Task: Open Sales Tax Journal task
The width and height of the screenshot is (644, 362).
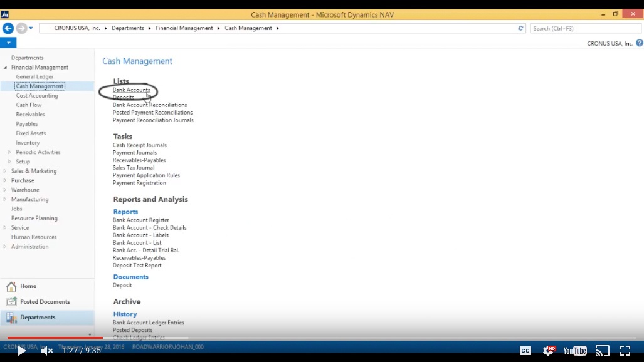Action: (134, 168)
